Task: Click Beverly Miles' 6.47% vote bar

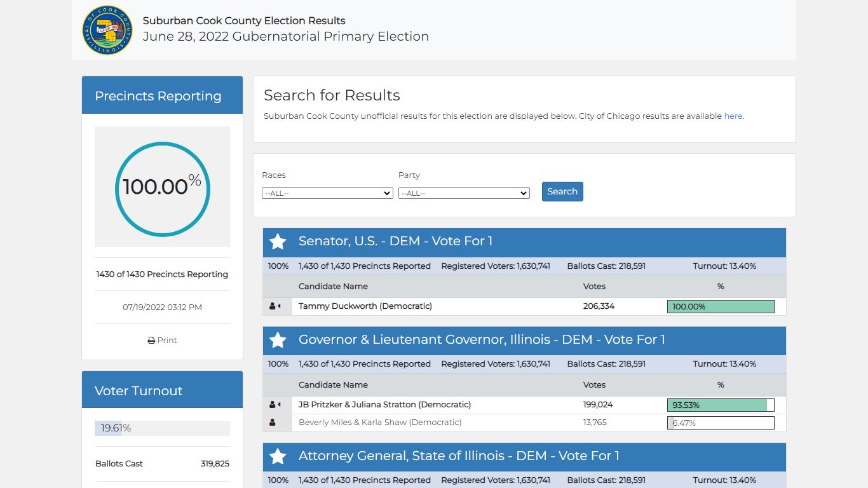Action: pyautogui.click(x=721, y=423)
